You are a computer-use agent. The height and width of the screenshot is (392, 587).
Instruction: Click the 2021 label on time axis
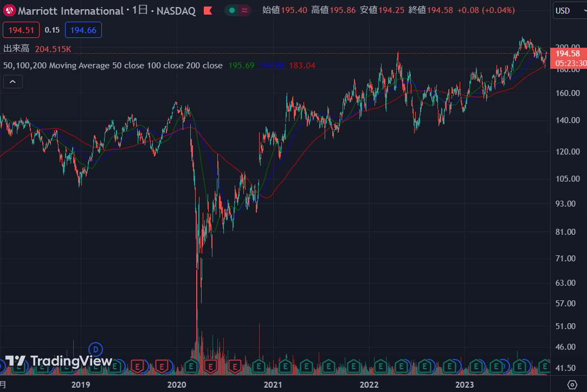(x=273, y=384)
